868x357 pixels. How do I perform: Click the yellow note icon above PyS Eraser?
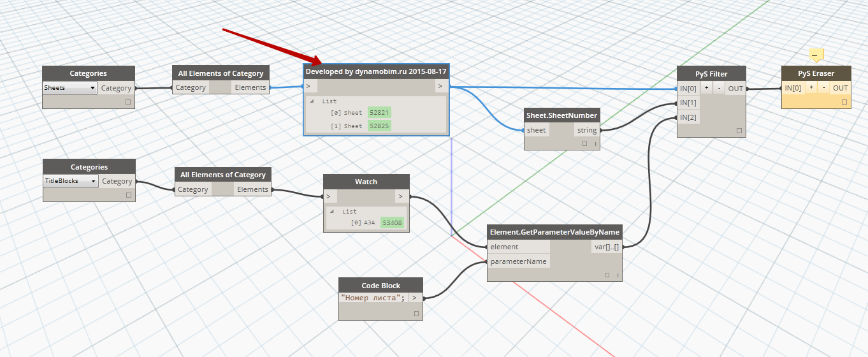pyautogui.click(x=816, y=55)
